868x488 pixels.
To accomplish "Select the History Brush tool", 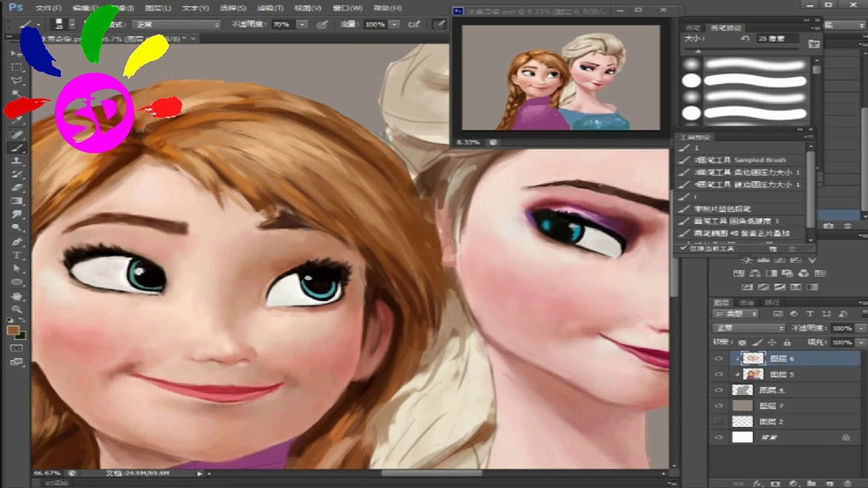I will [x=16, y=175].
